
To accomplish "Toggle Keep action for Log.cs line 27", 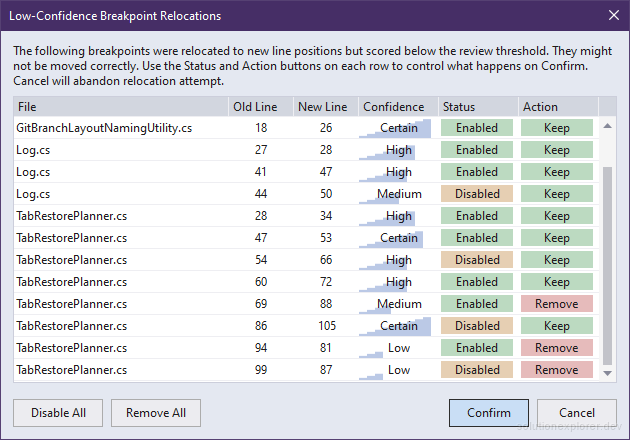I will (x=556, y=150).
